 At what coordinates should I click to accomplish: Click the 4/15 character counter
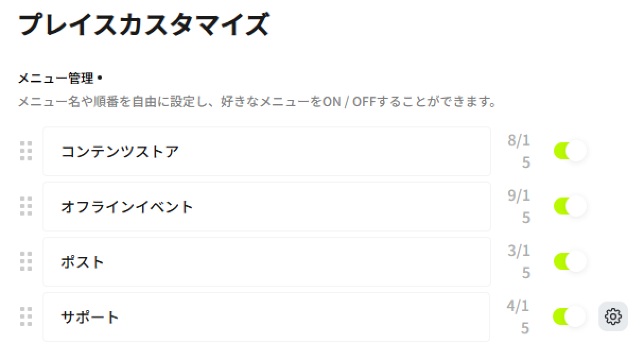[x=518, y=317]
